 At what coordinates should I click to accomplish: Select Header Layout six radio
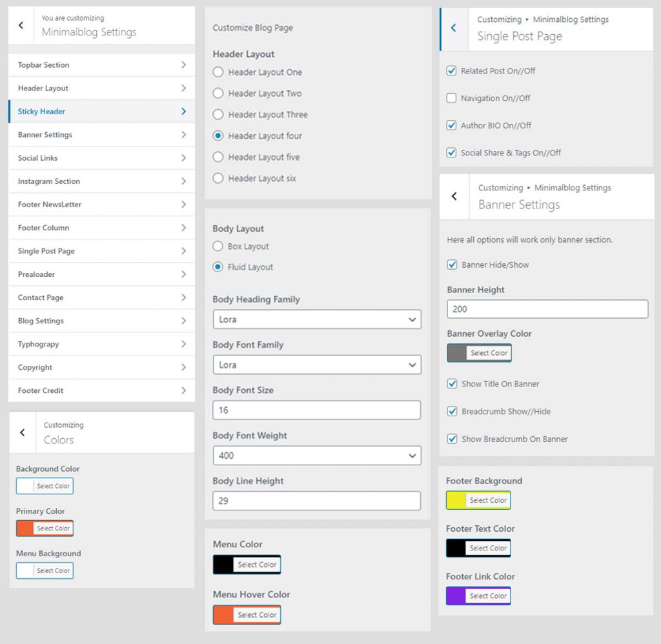tap(218, 178)
